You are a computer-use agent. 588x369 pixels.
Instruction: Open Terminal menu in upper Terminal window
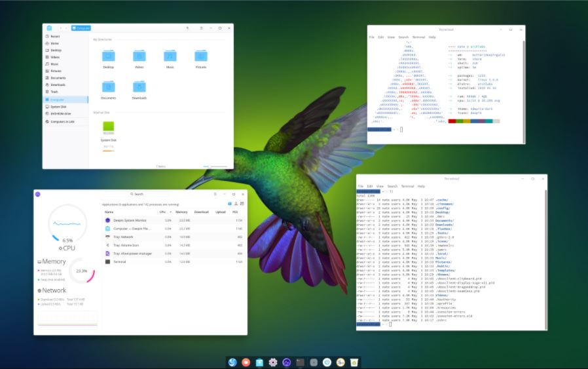[x=418, y=37]
